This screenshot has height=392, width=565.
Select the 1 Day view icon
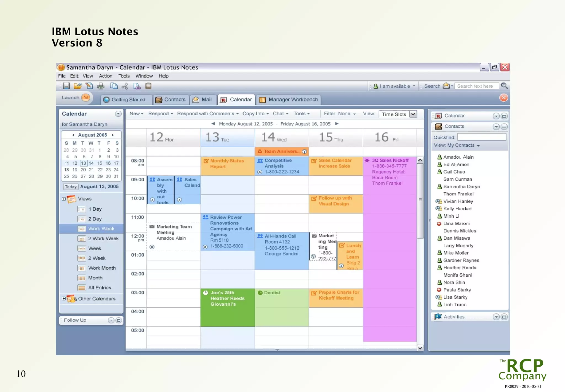click(x=81, y=209)
